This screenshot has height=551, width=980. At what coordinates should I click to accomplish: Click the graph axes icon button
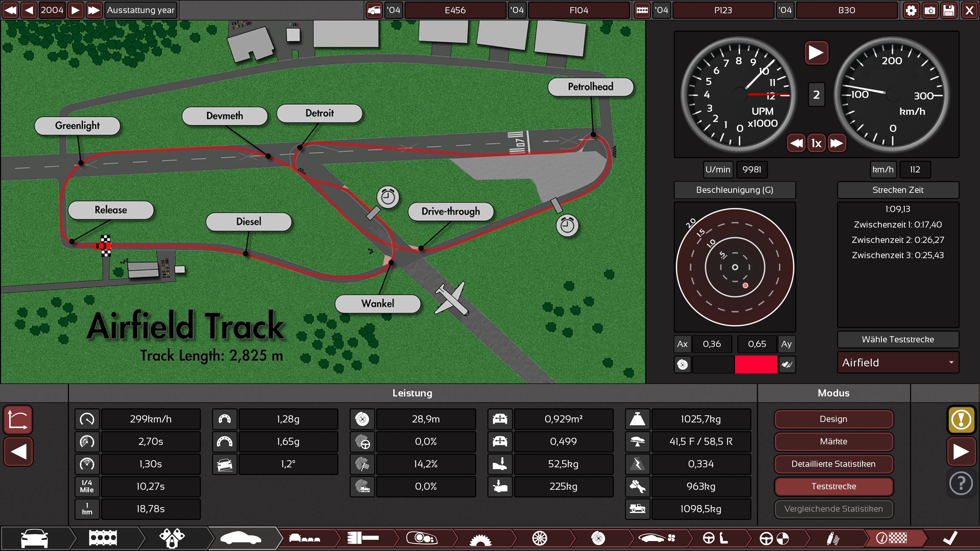[x=18, y=419]
